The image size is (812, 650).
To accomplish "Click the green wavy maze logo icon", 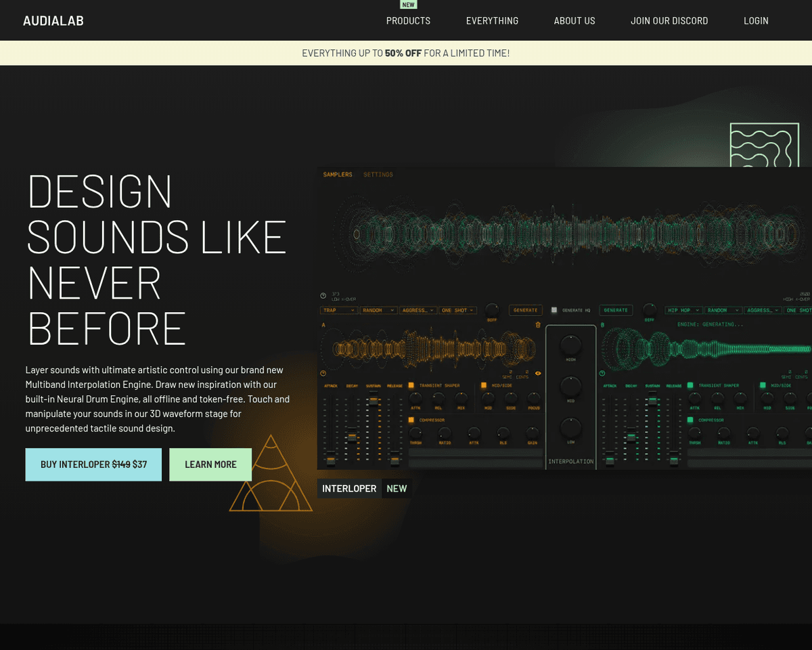I will coord(765,145).
